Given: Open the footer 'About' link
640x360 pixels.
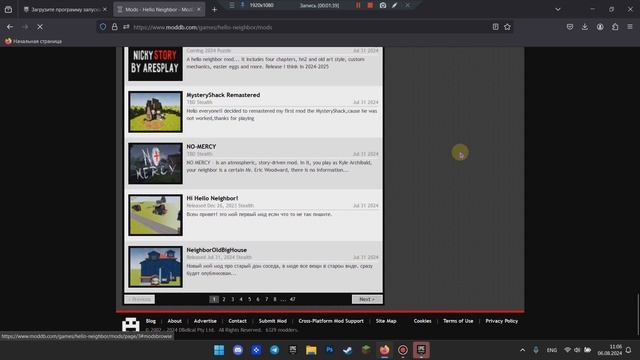Looking at the screenshot, I should coord(174,321).
